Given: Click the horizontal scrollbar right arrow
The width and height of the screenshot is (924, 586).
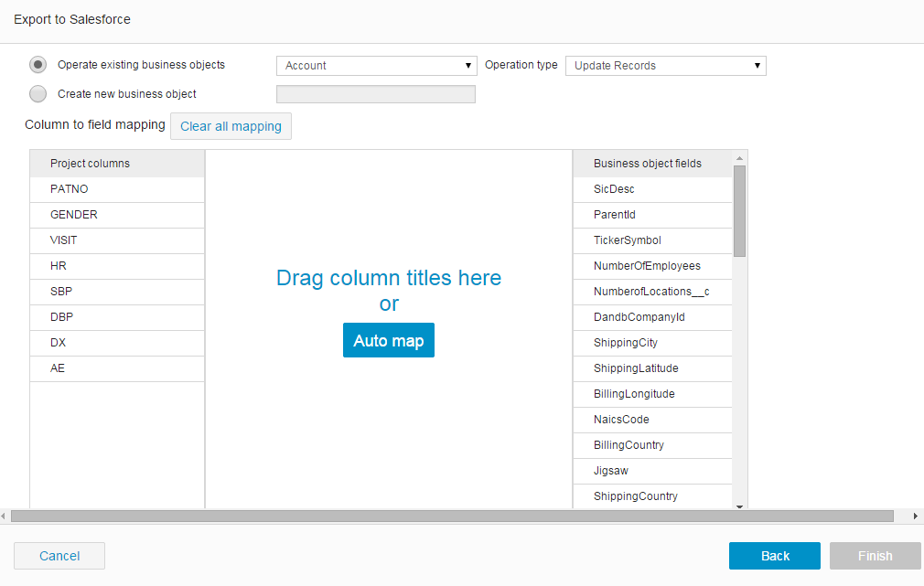Looking at the screenshot, I should point(917,517).
